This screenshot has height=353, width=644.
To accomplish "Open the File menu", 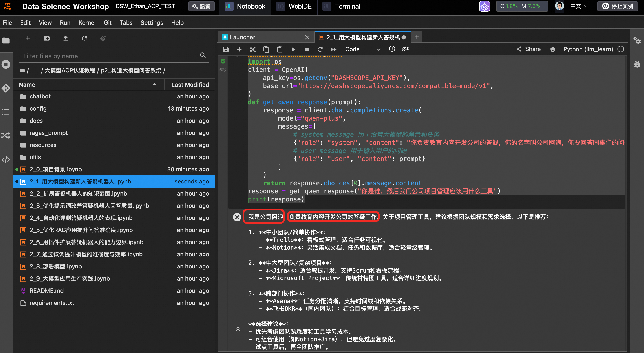I will click(x=7, y=22).
